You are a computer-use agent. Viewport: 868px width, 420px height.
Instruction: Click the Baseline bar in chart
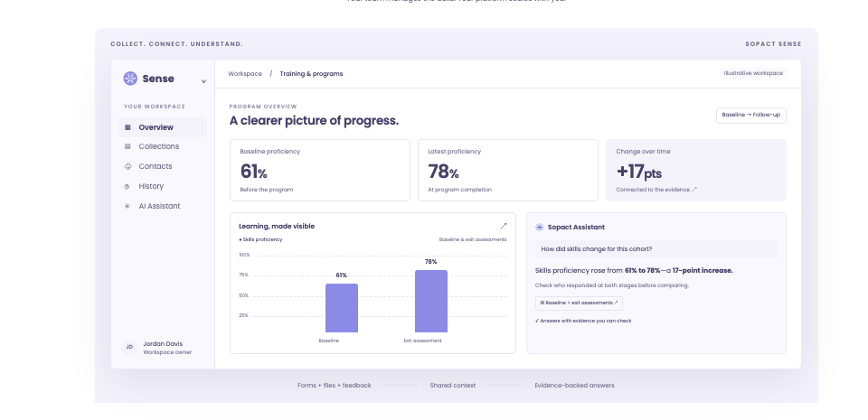coord(342,308)
